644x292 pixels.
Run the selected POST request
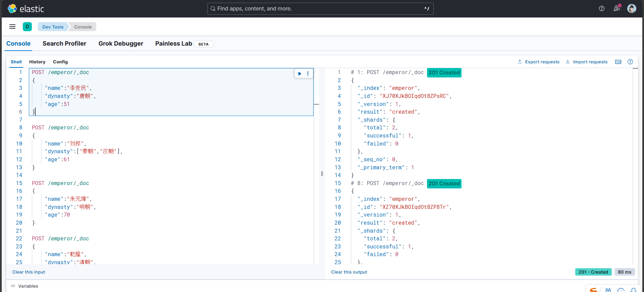(300, 73)
